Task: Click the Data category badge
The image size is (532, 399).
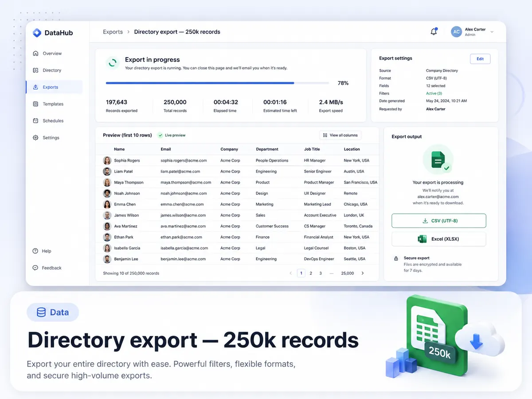Action: [x=53, y=313]
